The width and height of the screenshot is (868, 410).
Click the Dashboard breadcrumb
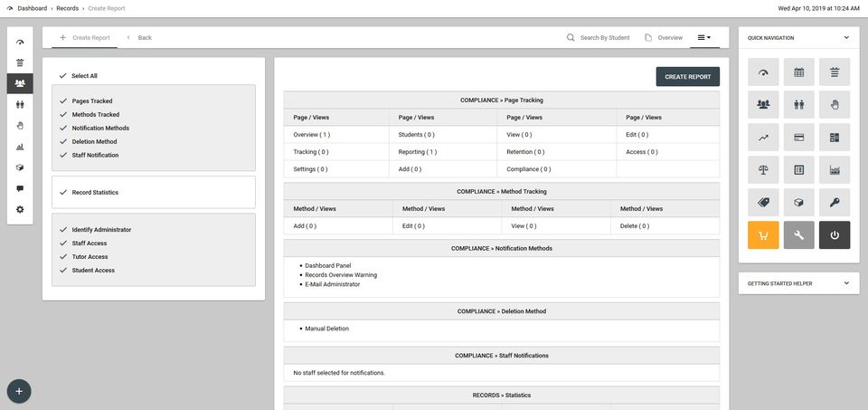coord(33,8)
